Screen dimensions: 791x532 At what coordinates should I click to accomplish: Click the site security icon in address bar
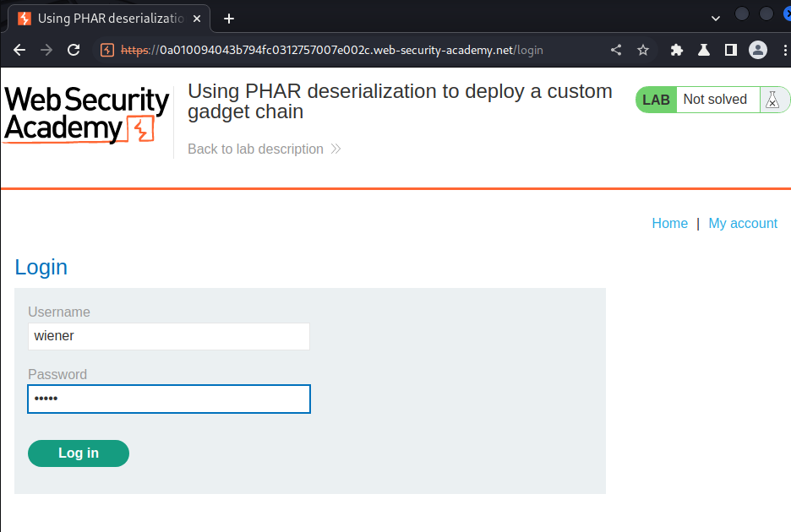(107, 50)
